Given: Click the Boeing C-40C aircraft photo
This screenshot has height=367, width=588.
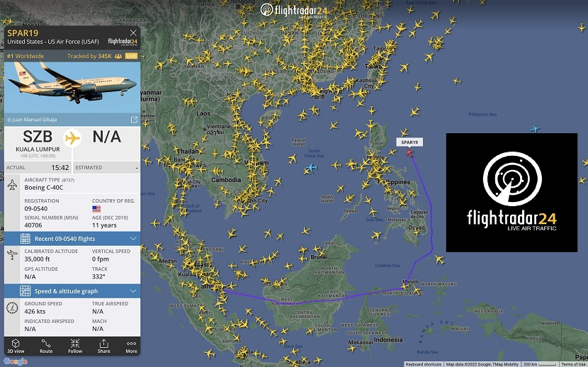Looking at the screenshot, I should [x=72, y=87].
